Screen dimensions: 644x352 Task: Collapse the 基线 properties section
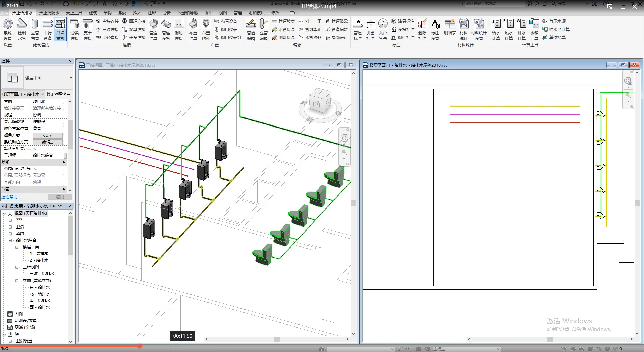64,162
